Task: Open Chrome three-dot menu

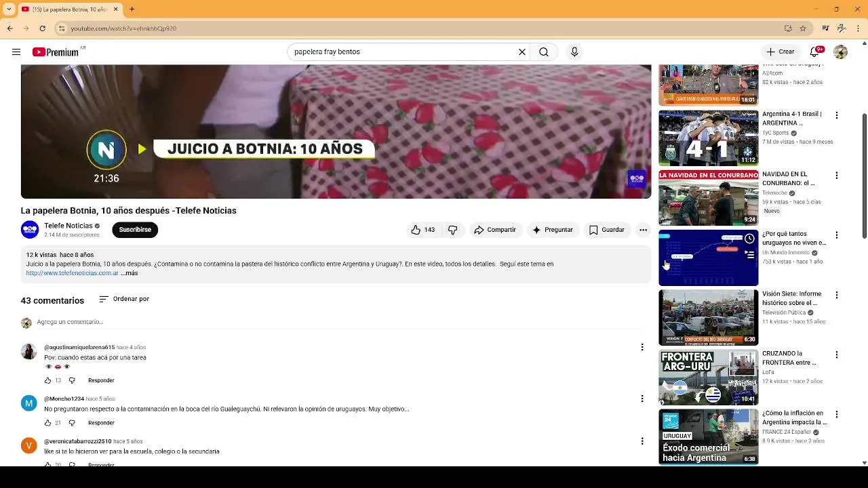Action: [858, 28]
